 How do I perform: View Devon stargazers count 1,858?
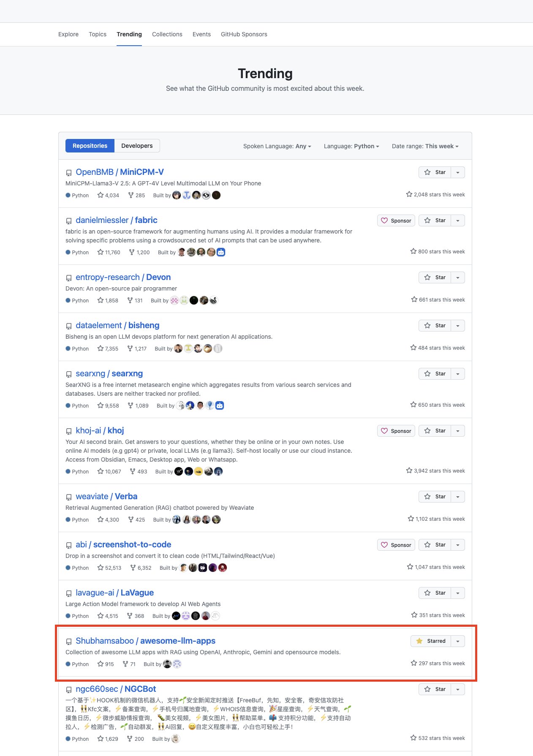point(108,300)
